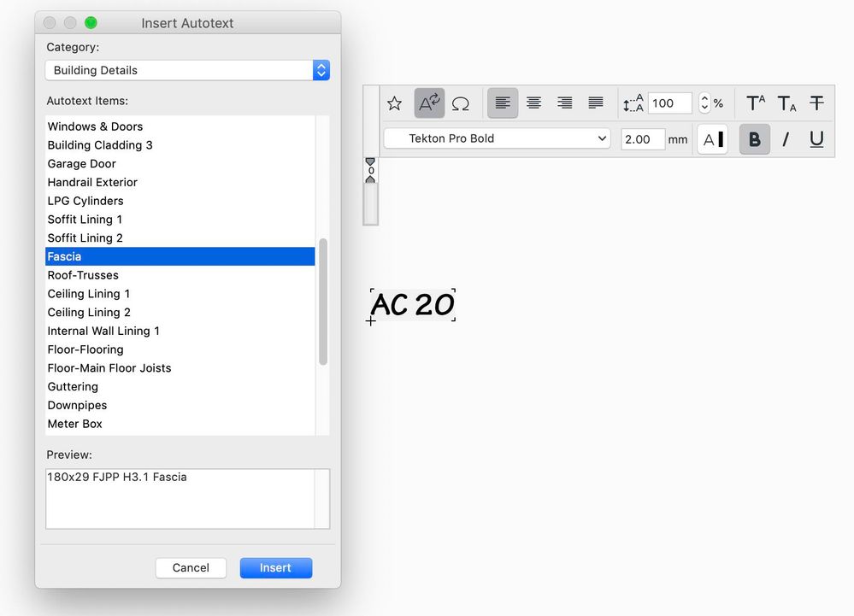854x616 pixels.
Task: Right-align the text
Action: click(x=564, y=103)
